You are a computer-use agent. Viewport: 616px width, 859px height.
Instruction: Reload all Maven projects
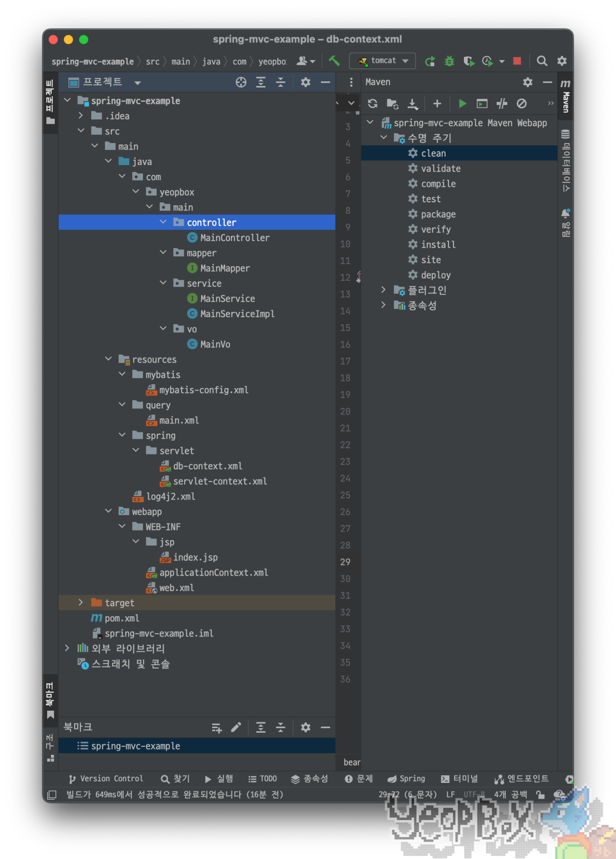pyautogui.click(x=372, y=104)
